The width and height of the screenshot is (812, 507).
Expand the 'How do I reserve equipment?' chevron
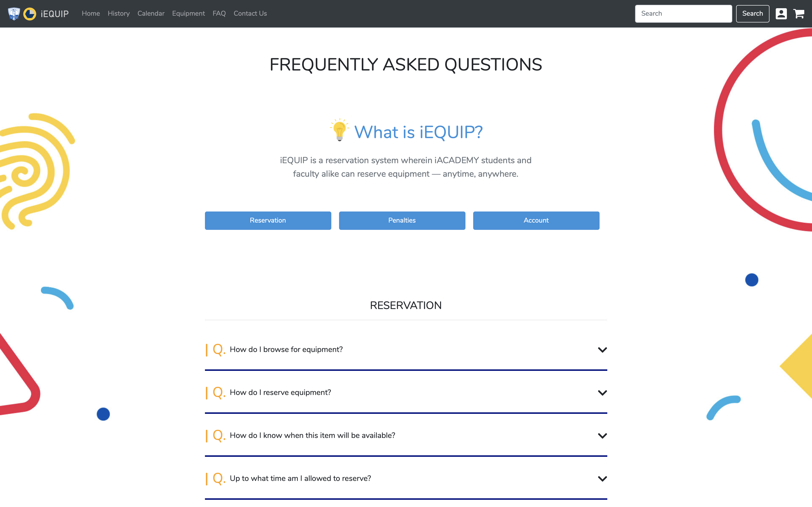pos(602,393)
